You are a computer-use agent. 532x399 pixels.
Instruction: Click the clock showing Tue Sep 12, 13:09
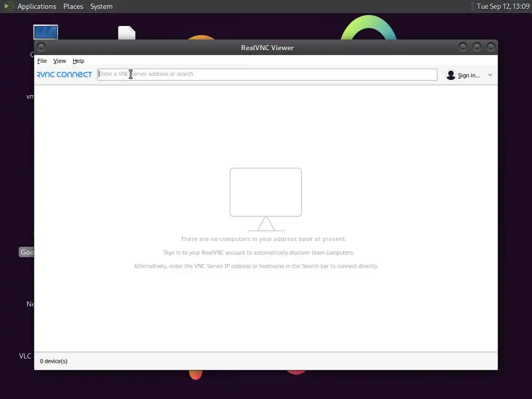pyautogui.click(x=503, y=6)
